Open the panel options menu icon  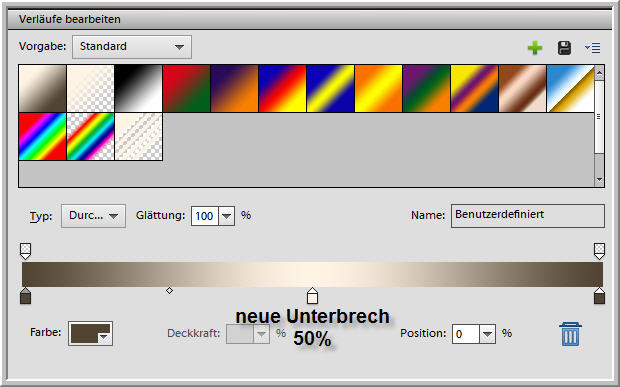tap(593, 48)
